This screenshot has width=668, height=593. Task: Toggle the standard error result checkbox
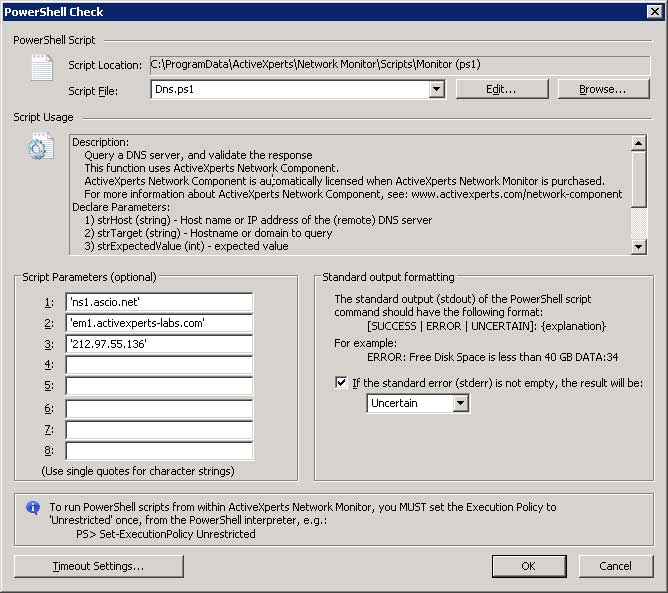tap(342, 382)
